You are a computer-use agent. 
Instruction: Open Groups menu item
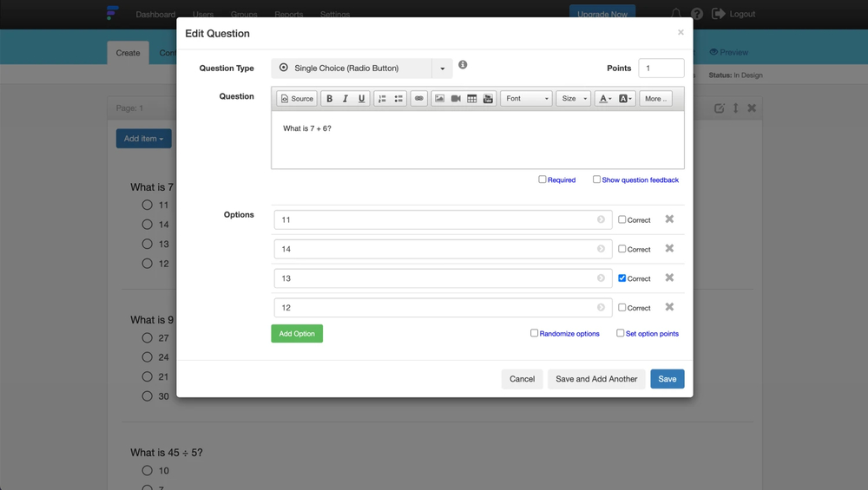[244, 15]
